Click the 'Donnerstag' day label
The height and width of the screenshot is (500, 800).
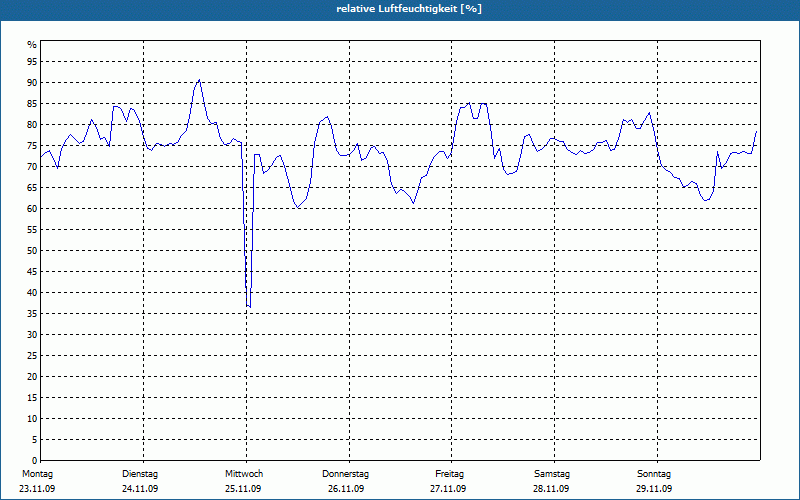click(345, 474)
